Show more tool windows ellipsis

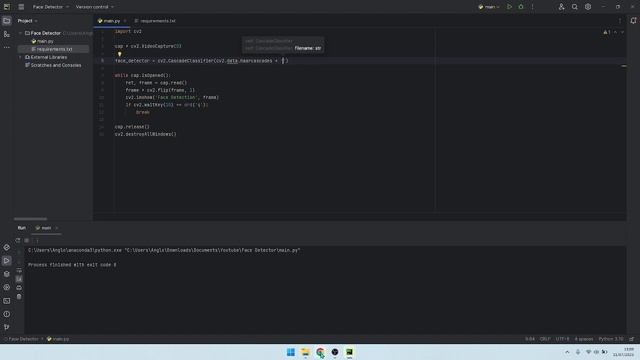(7, 47)
